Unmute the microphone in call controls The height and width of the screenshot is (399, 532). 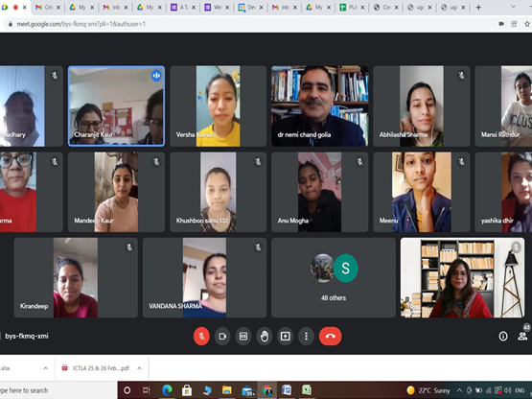201,337
